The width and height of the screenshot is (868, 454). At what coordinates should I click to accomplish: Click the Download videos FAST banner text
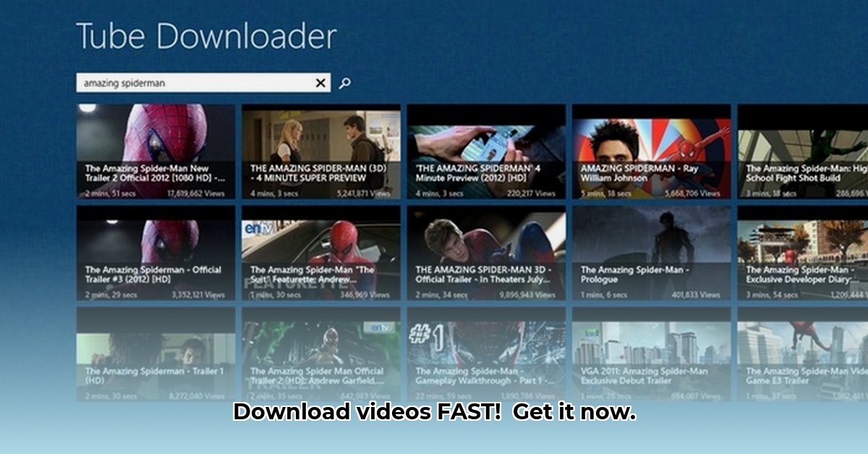coord(434,413)
